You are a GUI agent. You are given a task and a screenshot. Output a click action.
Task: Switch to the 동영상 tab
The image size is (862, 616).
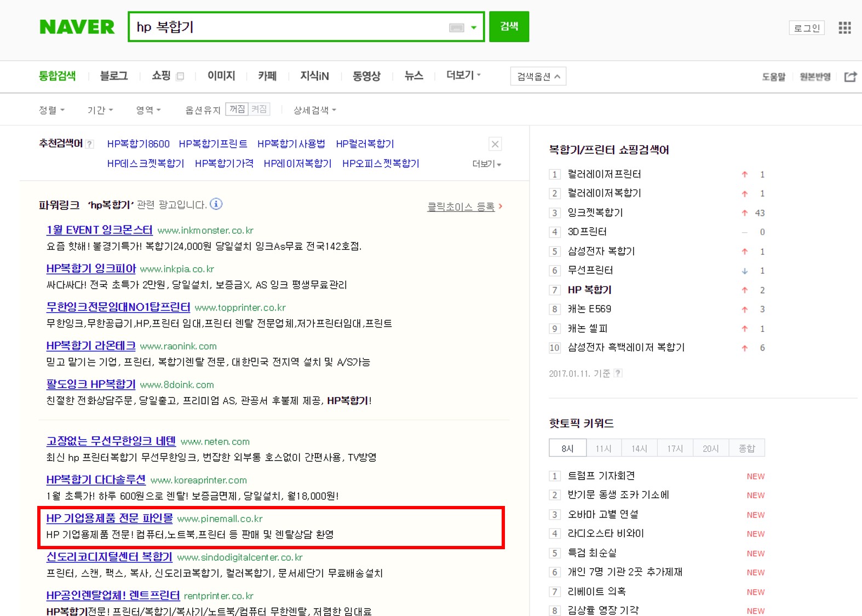point(366,76)
